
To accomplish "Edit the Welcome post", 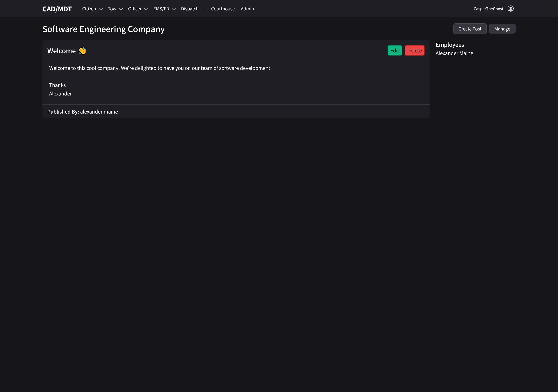I will pos(394,51).
